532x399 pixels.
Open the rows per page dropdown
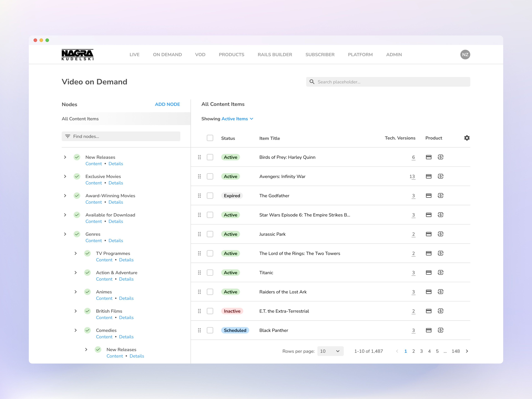click(x=330, y=351)
